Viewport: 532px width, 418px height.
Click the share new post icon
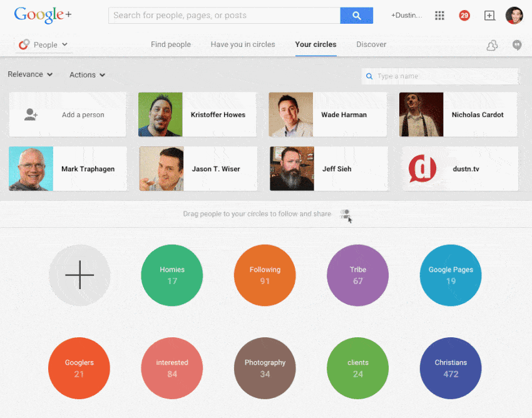pos(489,15)
